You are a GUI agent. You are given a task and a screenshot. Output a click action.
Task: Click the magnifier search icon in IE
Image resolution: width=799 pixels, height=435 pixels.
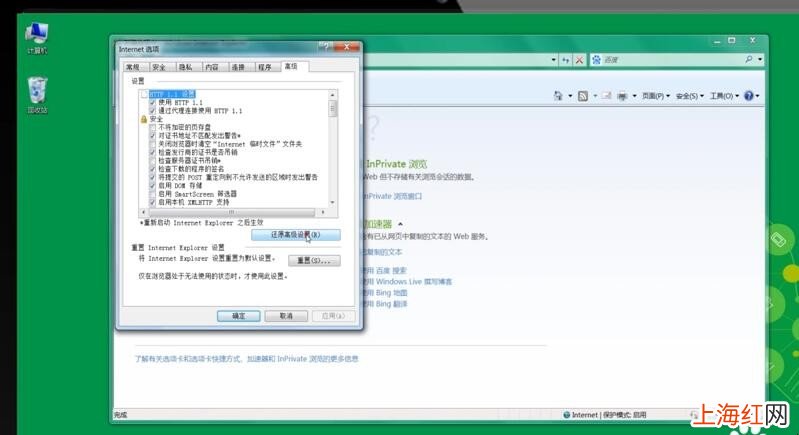pyautogui.click(x=749, y=60)
